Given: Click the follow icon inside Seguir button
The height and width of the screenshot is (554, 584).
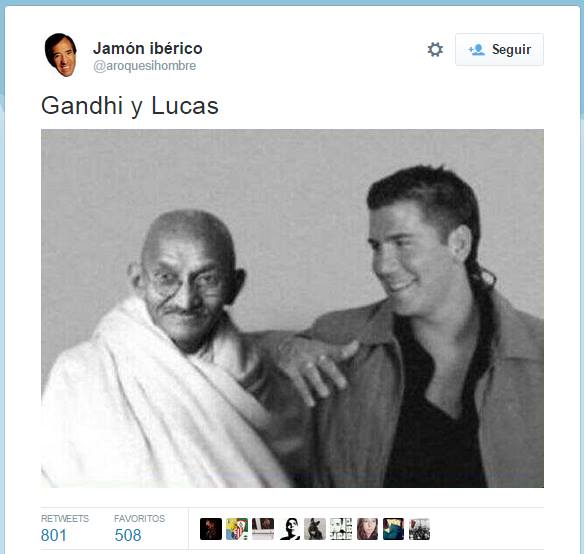Looking at the screenshot, I should point(477,50).
